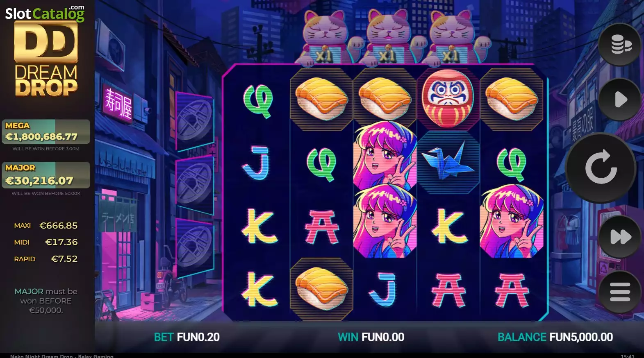Start autoplay with the play arrow button
644x358 pixels.
pos(620,99)
